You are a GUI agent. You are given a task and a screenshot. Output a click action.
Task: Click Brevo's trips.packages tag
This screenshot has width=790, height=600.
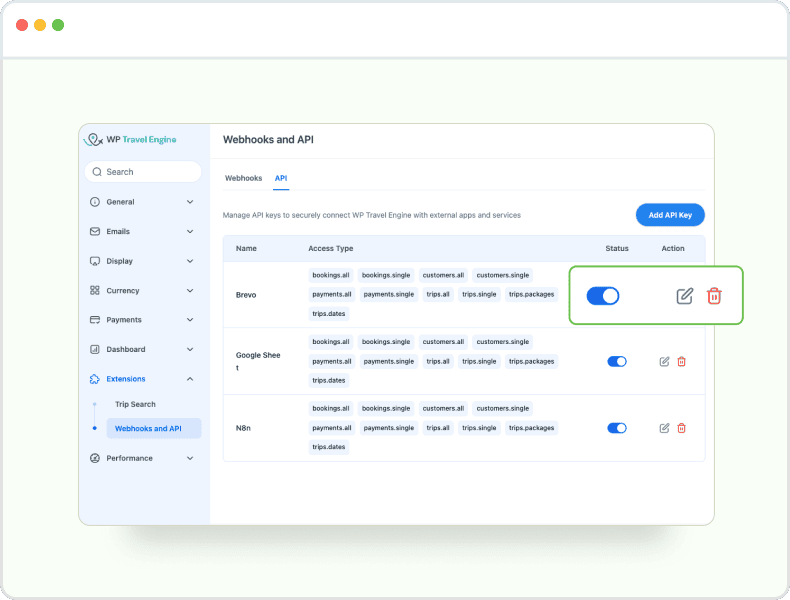click(531, 294)
